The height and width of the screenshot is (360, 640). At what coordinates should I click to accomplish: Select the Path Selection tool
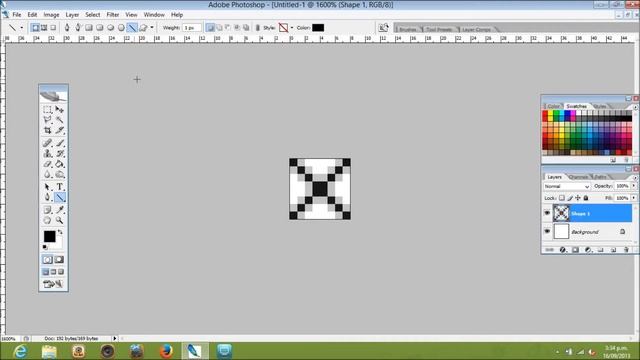47,187
